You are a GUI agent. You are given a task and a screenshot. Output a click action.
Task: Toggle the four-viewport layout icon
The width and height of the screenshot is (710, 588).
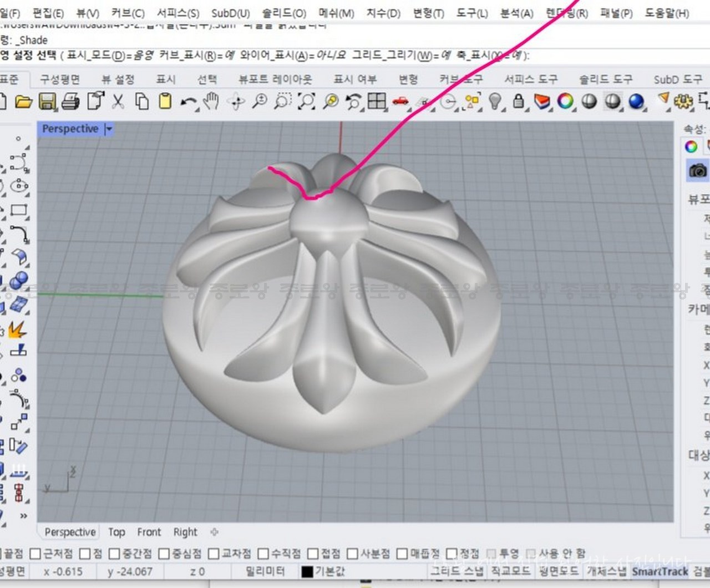pyautogui.click(x=377, y=102)
